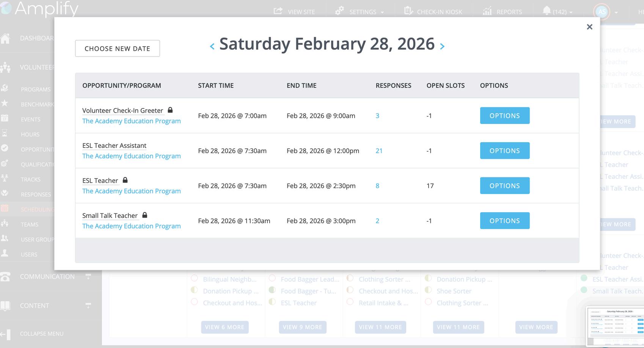Select Shoe Sorter entry in background calendar
This screenshot has width=644, height=348.
pos(454,291)
